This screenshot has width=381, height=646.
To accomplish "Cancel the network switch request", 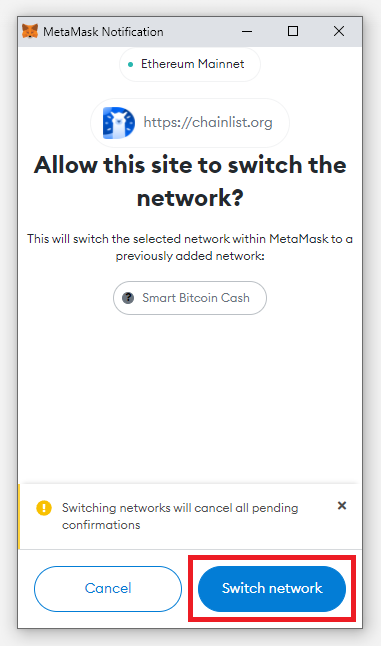I will pyautogui.click(x=108, y=588).
